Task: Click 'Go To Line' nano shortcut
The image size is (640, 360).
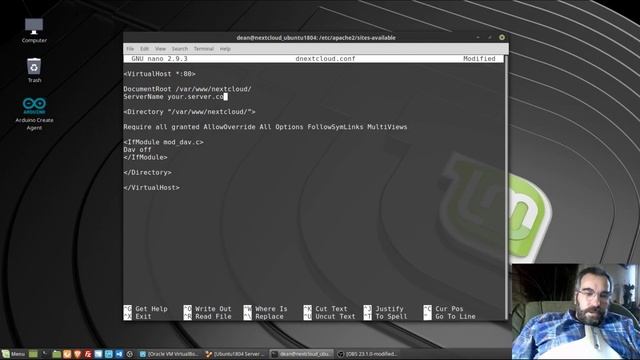Action: (455, 316)
